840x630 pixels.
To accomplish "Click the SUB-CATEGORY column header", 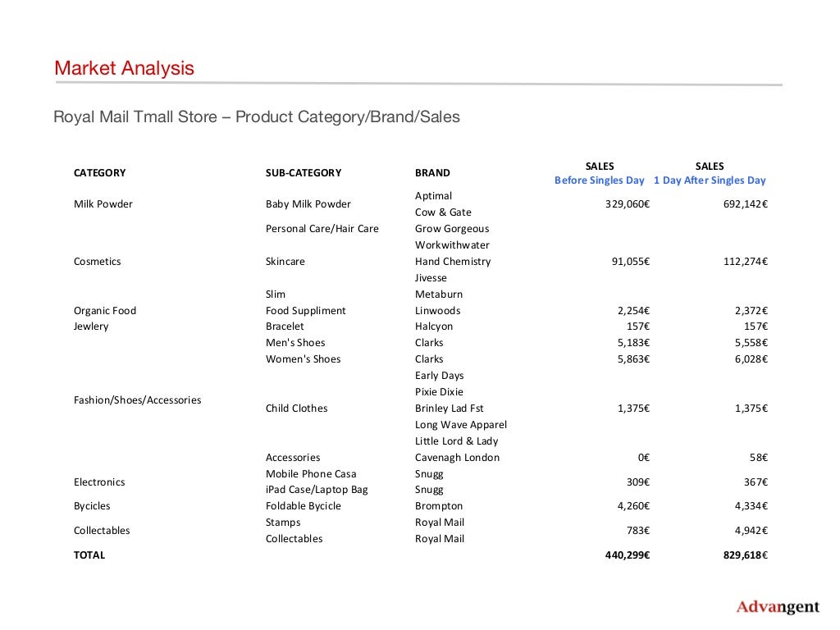I will tap(304, 173).
